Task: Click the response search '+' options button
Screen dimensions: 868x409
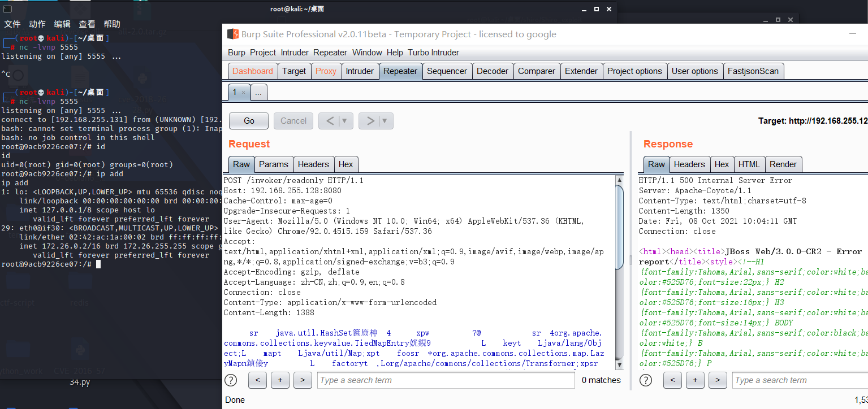Action: click(695, 380)
